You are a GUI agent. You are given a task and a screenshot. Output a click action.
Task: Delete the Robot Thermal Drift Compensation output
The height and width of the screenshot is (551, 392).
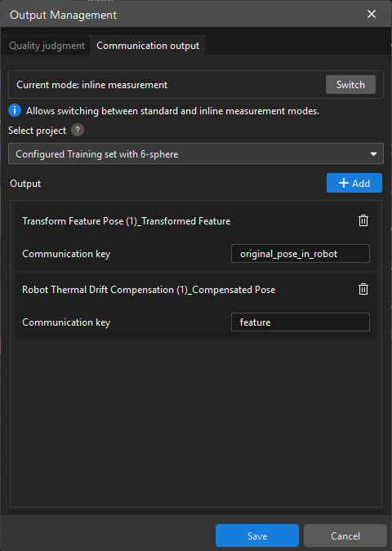tap(363, 289)
